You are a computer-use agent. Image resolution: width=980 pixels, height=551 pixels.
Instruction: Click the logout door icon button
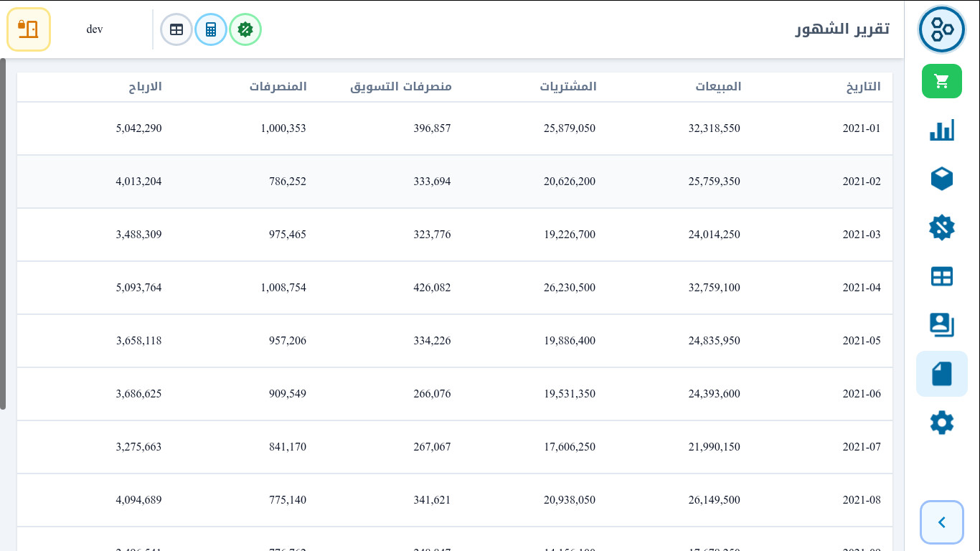tap(29, 29)
